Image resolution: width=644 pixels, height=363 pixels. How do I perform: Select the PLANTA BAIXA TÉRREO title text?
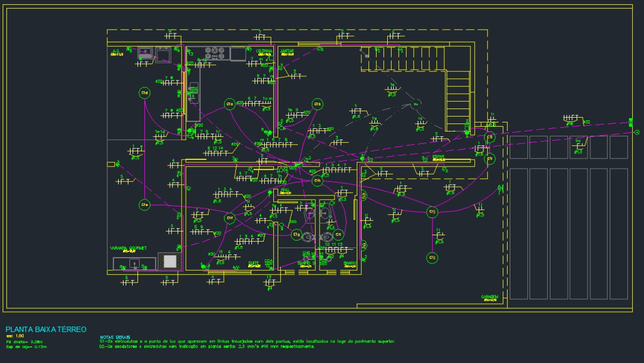[46, 329]
